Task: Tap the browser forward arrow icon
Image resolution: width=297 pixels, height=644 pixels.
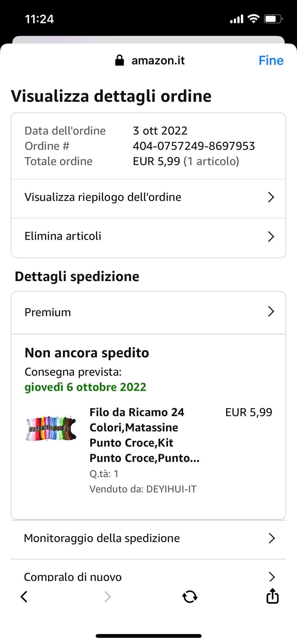Action: pyautogui.click(x=107, y=597)
